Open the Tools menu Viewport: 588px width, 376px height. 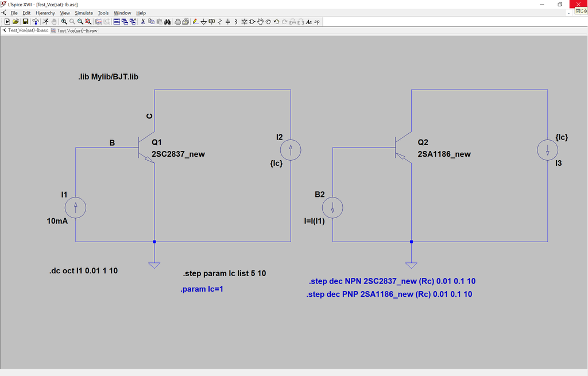tap(103, 13)
